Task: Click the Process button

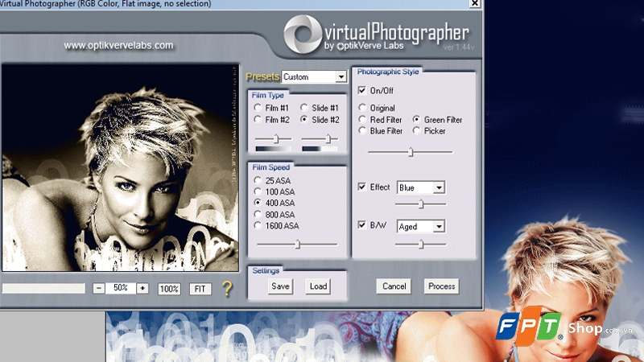Action: click(441, 286)
